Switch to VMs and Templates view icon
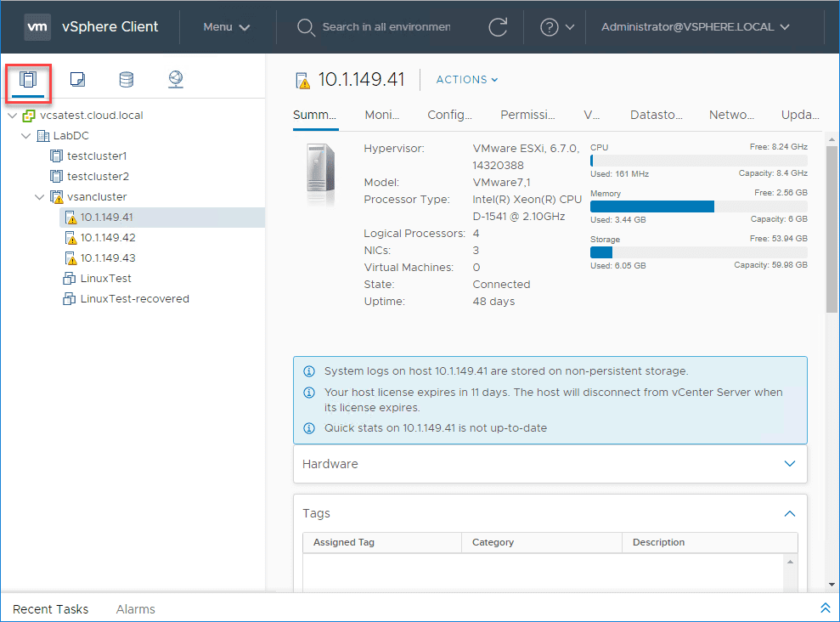 [x=77, y=80]
